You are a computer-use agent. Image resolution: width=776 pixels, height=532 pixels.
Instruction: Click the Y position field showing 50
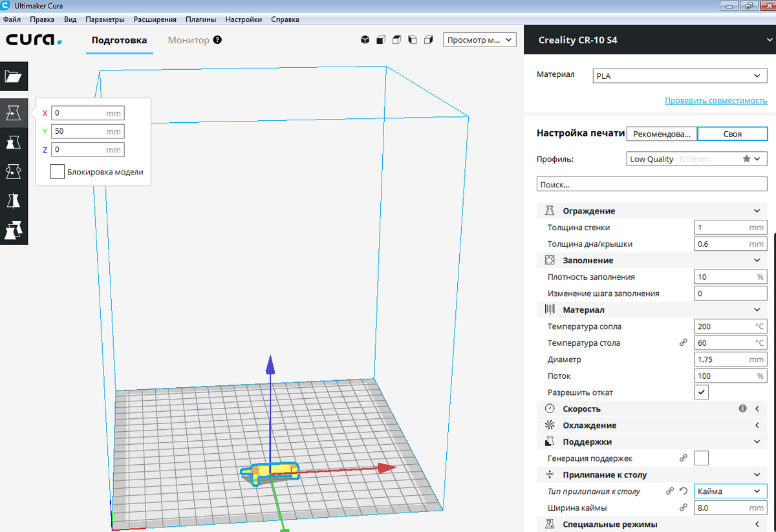pos(87,131)
